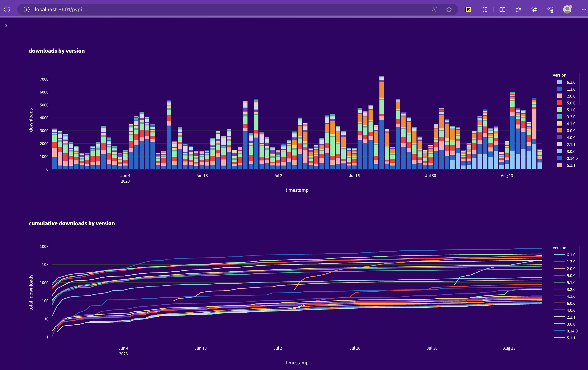The image size is (588, 370).
Task: Click the tallest bar near Jul 21
Action: pyautogui.click(x=381, y=122)
